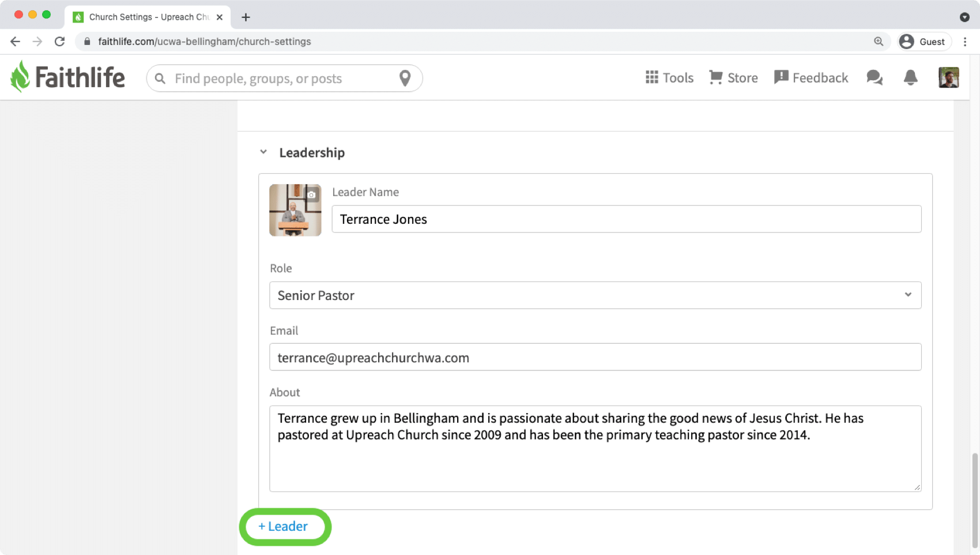Click the Faithlife logo
This screenshot has height=555, width=980.
67,77
